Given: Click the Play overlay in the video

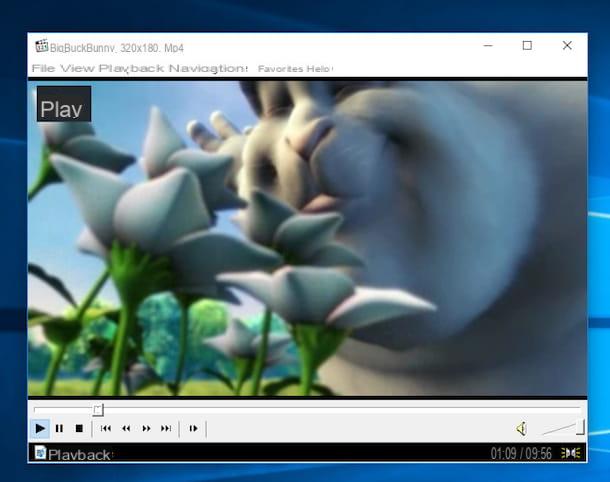Looking at the screenshot, I should [64, 104].
